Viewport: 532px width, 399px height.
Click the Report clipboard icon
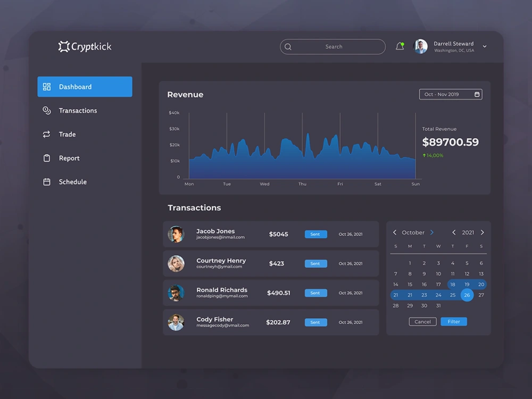point(47,158)
